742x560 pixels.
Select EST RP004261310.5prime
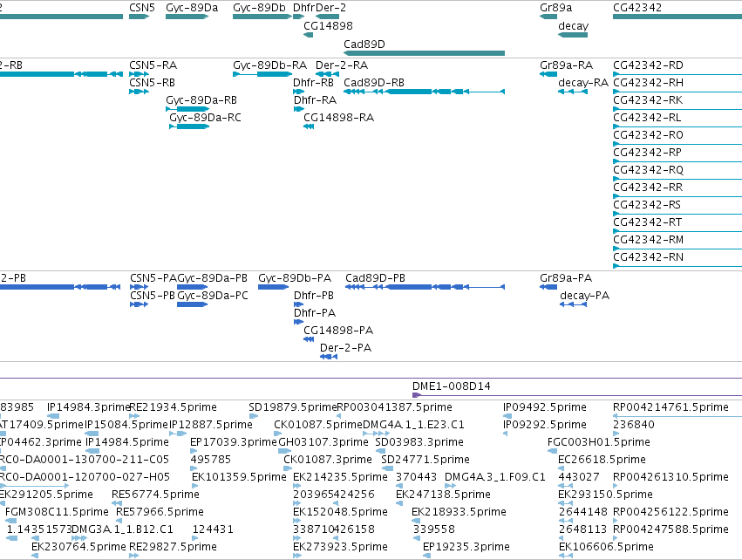point(671,477)
